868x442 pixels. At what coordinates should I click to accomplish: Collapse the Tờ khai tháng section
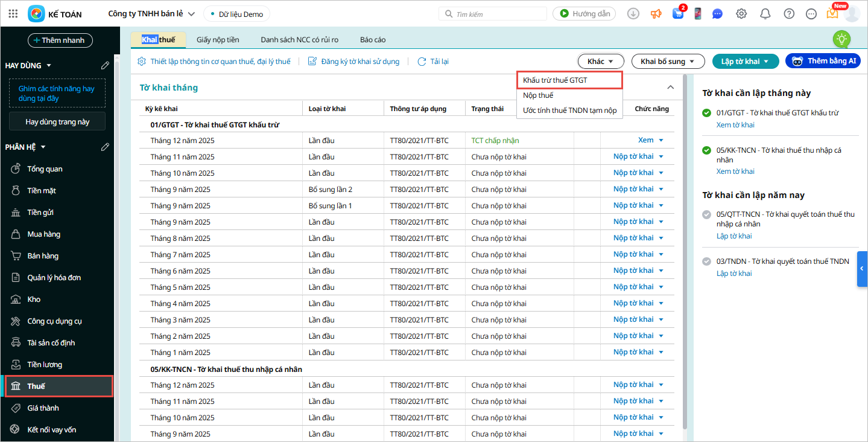670,88
